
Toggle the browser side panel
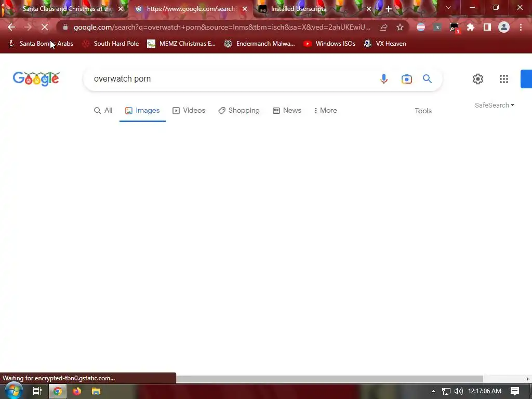point(487,27)
